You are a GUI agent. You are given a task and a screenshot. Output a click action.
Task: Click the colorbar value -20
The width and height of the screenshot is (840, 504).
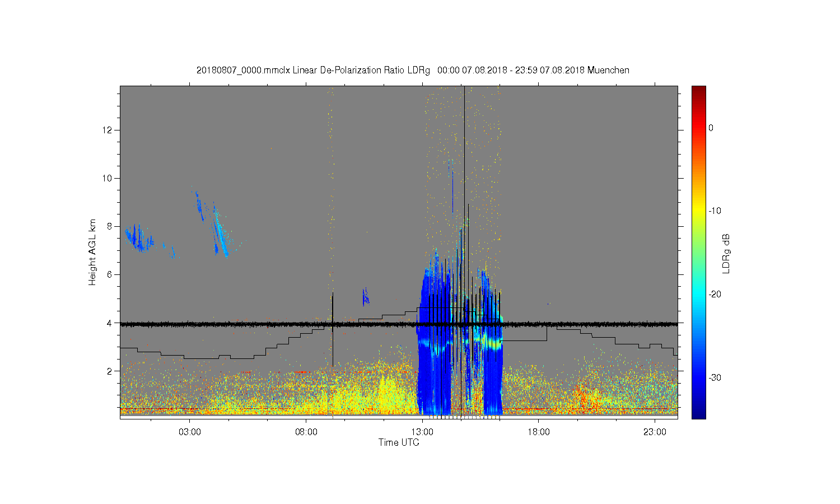715,295
